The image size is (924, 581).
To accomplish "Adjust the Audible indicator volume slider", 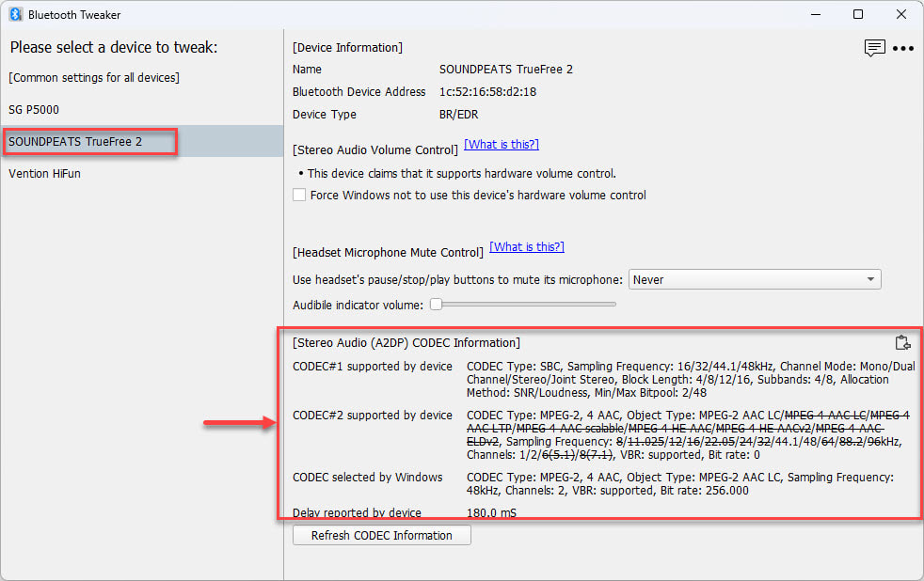I will pyautogui.click(x=523, y=305).
